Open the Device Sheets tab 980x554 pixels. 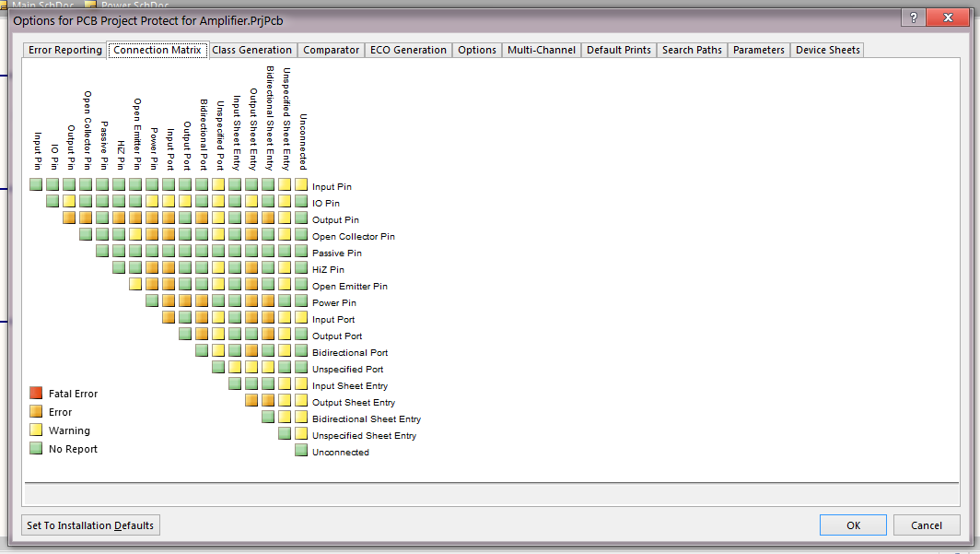coord(827,50)
